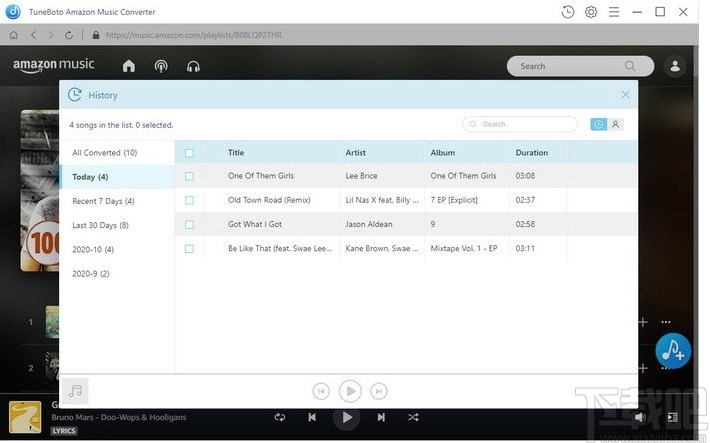Click artist Lee Brice
710x443 pixels.
(x=361, y=176)
